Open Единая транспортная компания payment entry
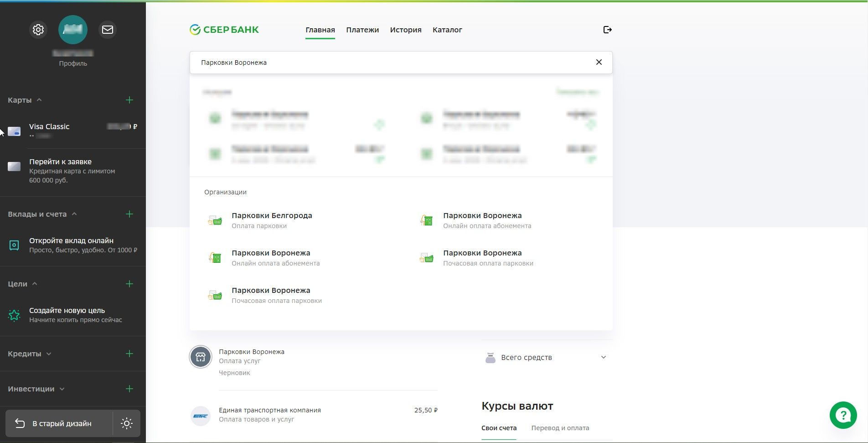Screen dimensions: 868x443 (x=313, y=415)
